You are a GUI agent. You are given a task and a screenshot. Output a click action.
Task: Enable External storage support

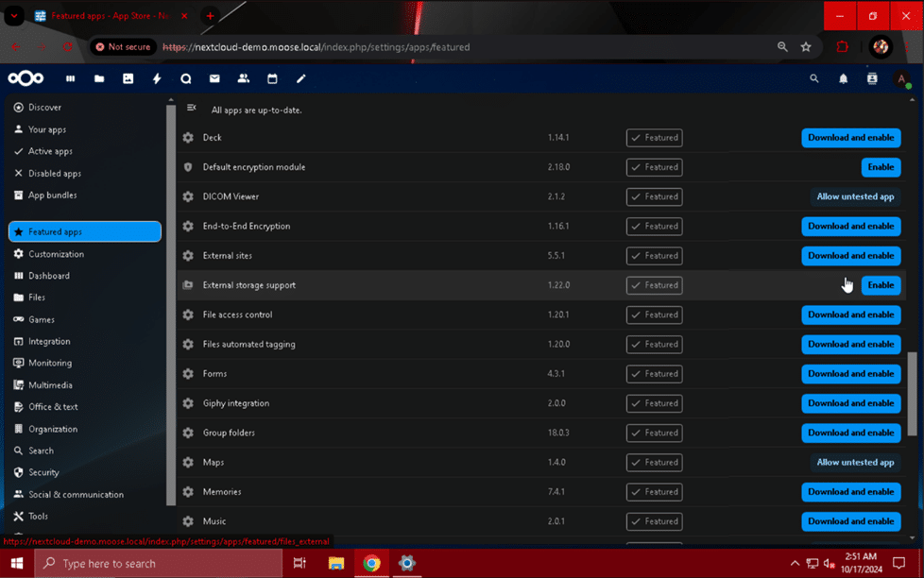tap(881, 285)
